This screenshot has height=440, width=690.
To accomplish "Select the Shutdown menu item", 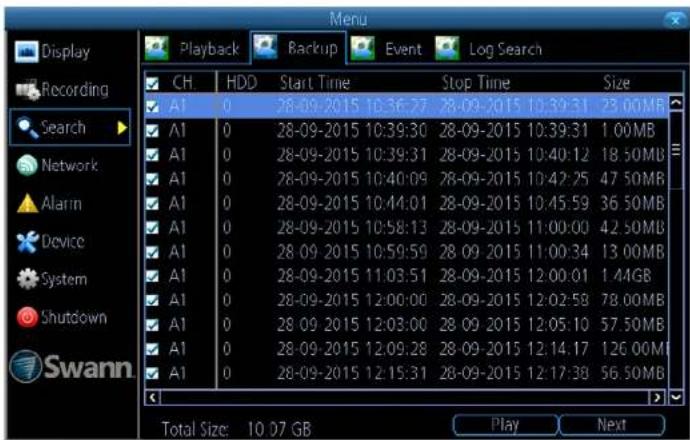I will point(62,317).
